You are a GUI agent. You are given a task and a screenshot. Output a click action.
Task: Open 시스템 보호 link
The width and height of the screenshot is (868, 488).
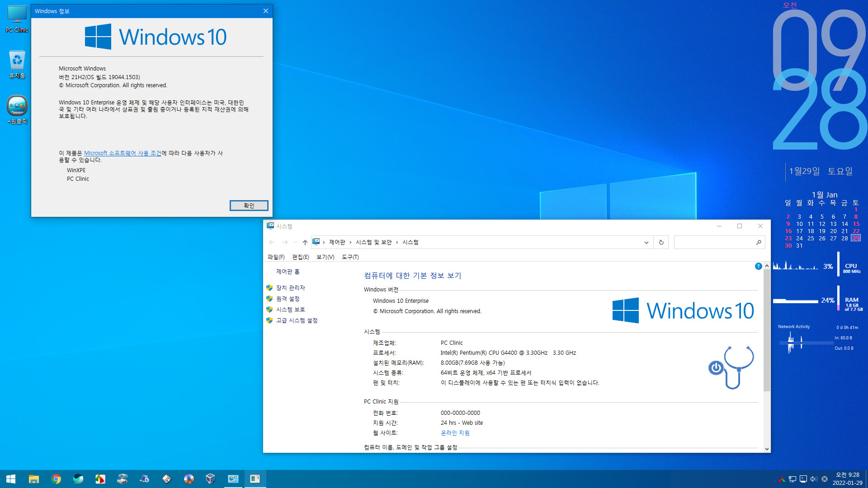coord(291,310)
